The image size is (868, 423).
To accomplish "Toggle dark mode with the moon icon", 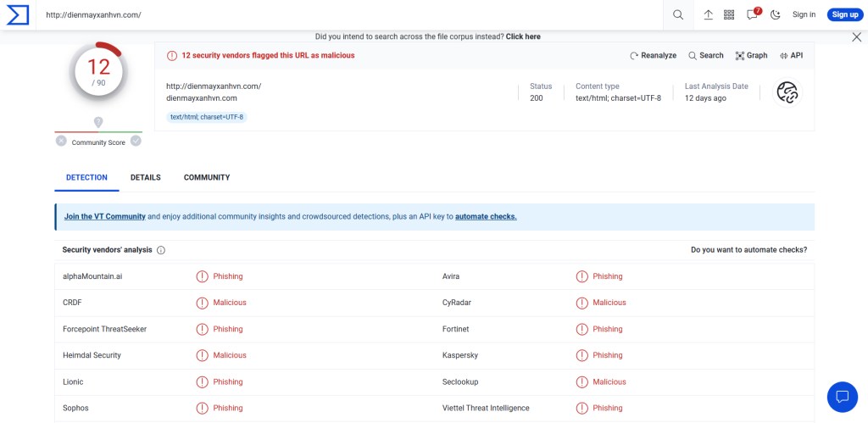I will [776, 15].
